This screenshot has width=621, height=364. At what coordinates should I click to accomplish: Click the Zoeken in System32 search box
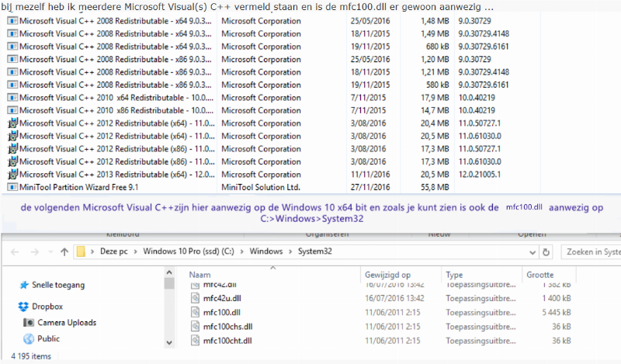pos(592,252)
